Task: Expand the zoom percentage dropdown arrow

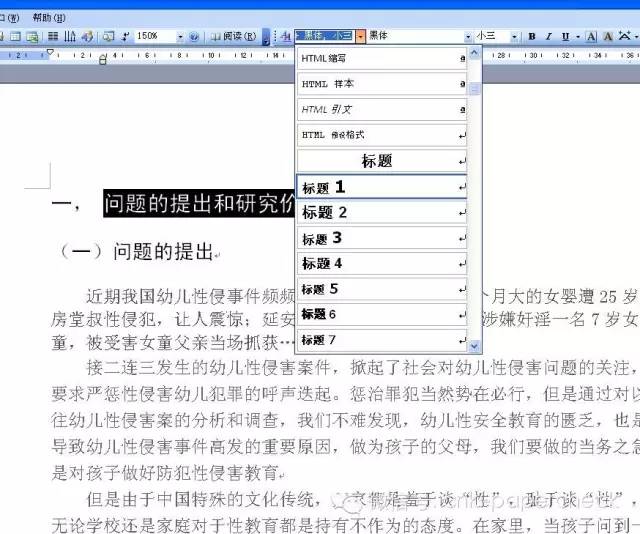Action: (x=180, y=37)
